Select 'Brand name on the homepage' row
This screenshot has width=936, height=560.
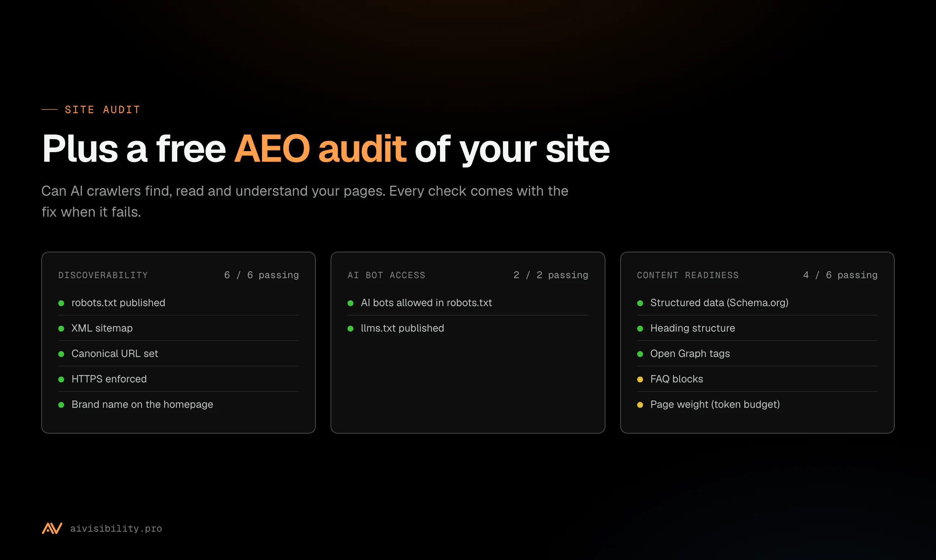point(178,405)
